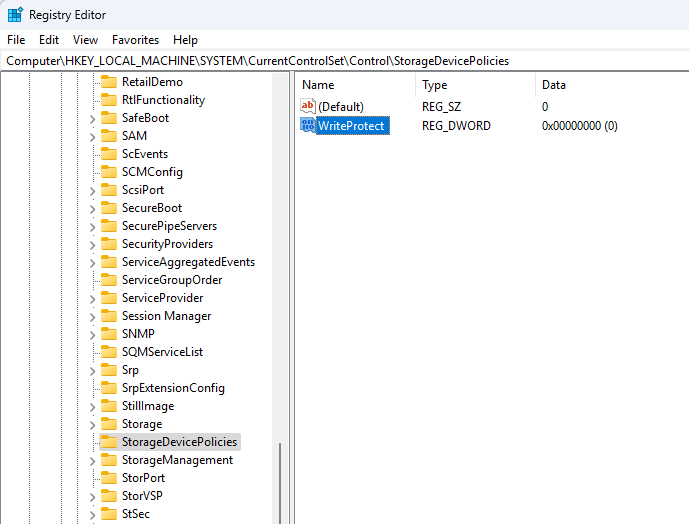Viewport: 689px width, 524px height.
Task: Open the File menu
Action: pos(16,40)
